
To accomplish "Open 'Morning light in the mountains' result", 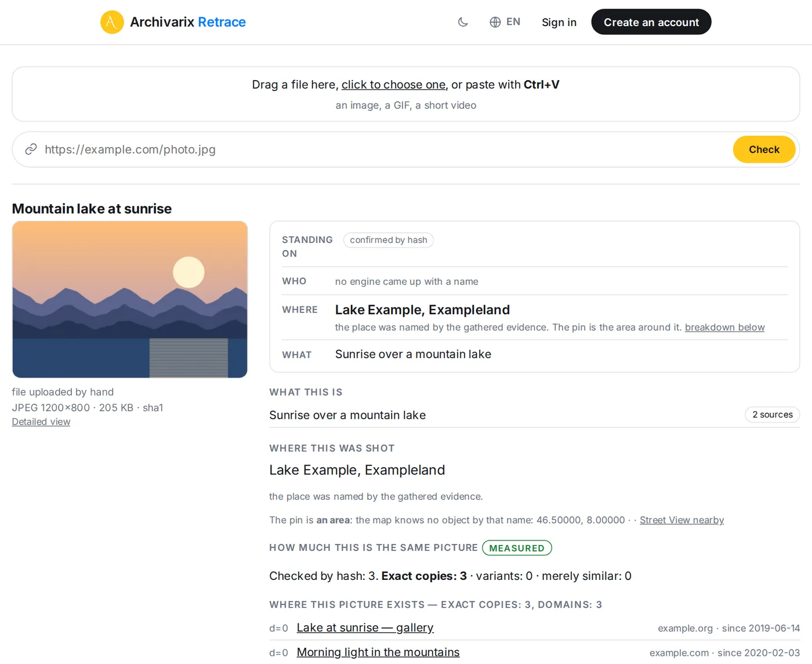I will coord(378,652).
